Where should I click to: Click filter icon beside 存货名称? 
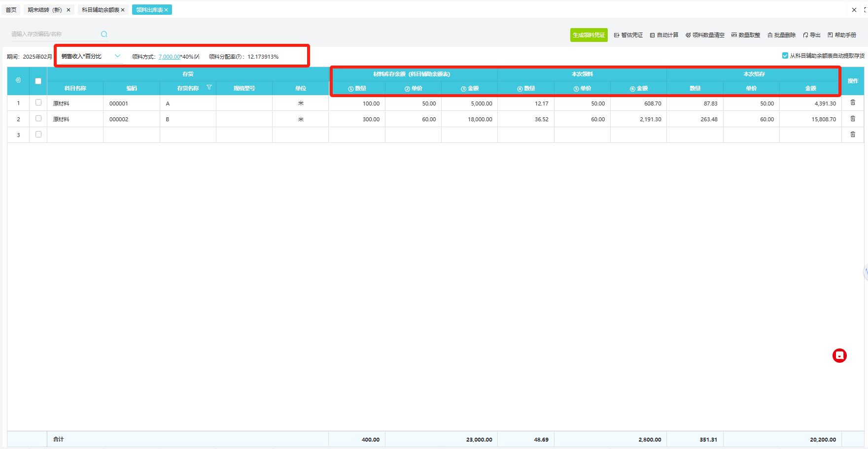pyautogui.click(x=209, y=88)
